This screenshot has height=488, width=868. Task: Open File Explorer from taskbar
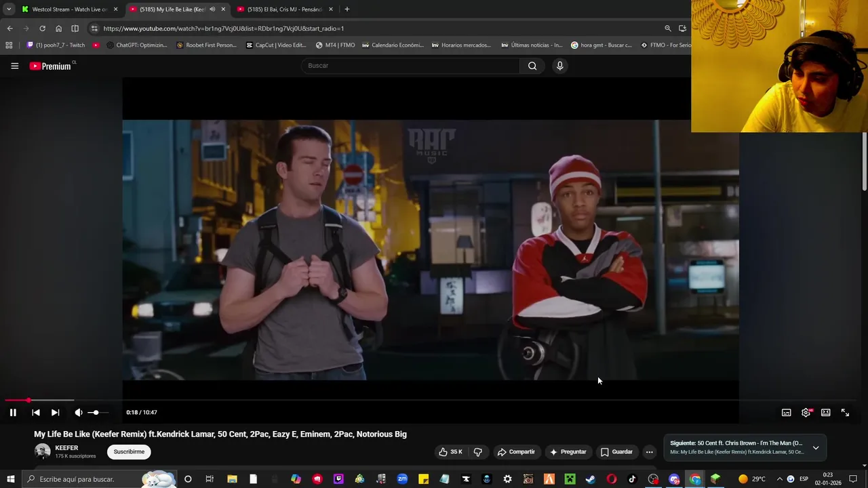pos(232,479)
